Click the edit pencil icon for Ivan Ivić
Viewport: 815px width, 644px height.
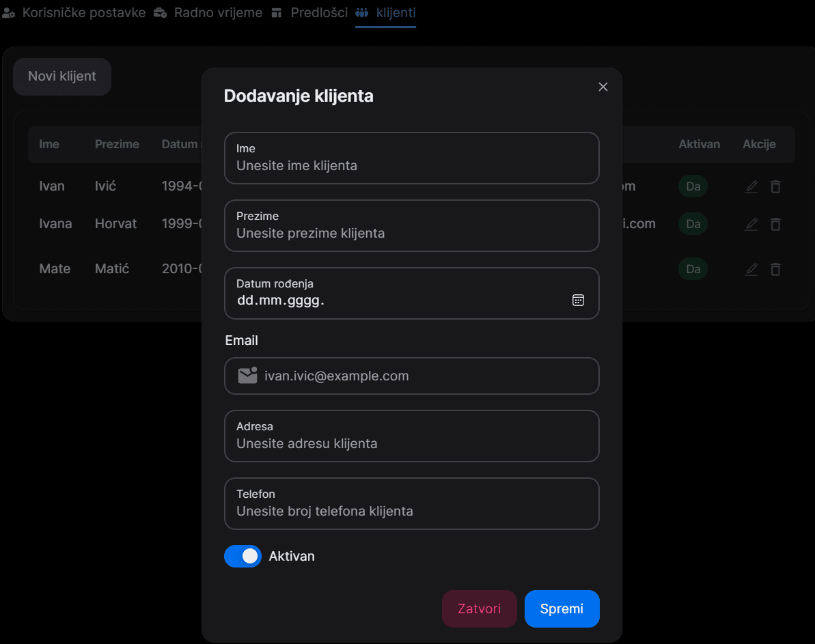[751, 186]
